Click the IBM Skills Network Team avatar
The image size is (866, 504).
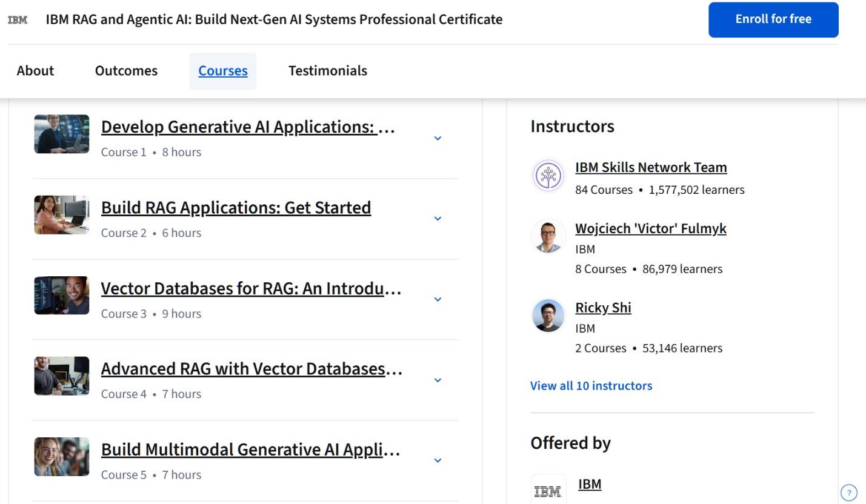pos(548,176)
